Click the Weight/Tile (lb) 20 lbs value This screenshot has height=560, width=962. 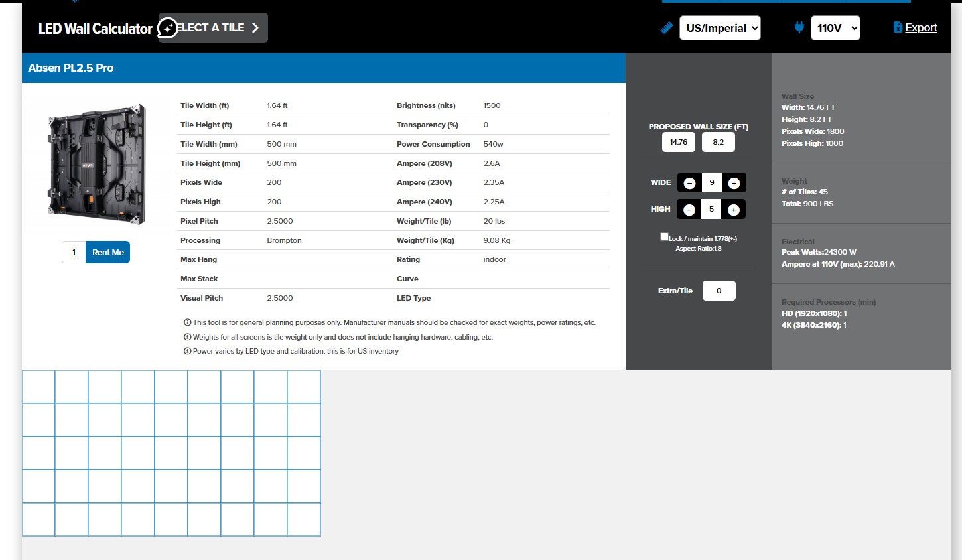coord(494,221)
